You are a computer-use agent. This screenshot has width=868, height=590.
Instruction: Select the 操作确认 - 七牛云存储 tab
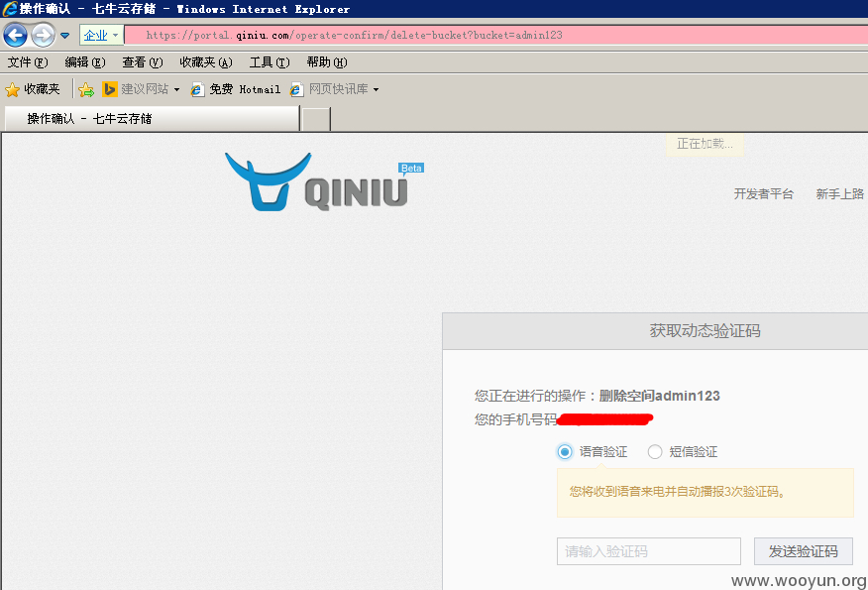click(152, 119)
